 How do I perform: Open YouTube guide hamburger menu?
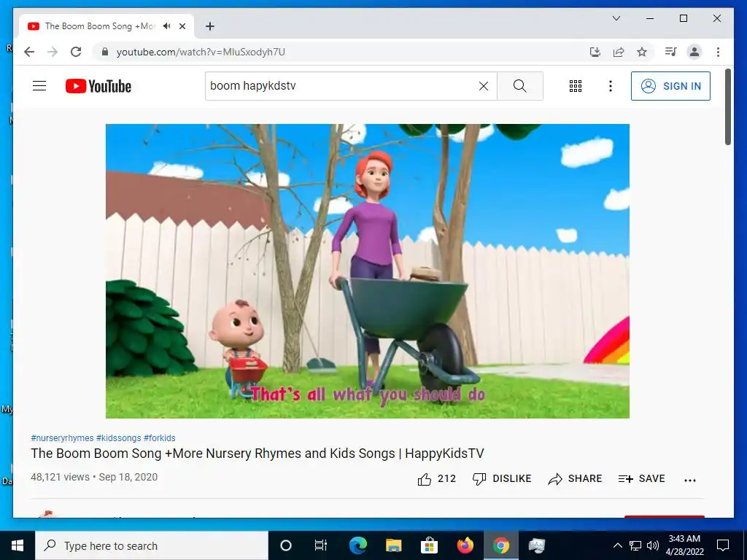[x=39, y=86]
